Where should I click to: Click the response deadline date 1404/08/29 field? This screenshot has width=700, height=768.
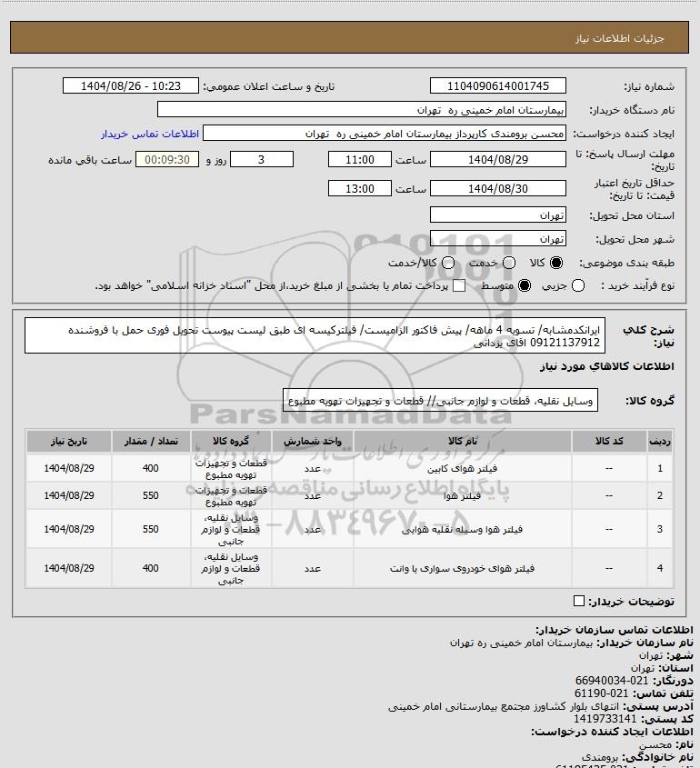[x=497, y=159]
